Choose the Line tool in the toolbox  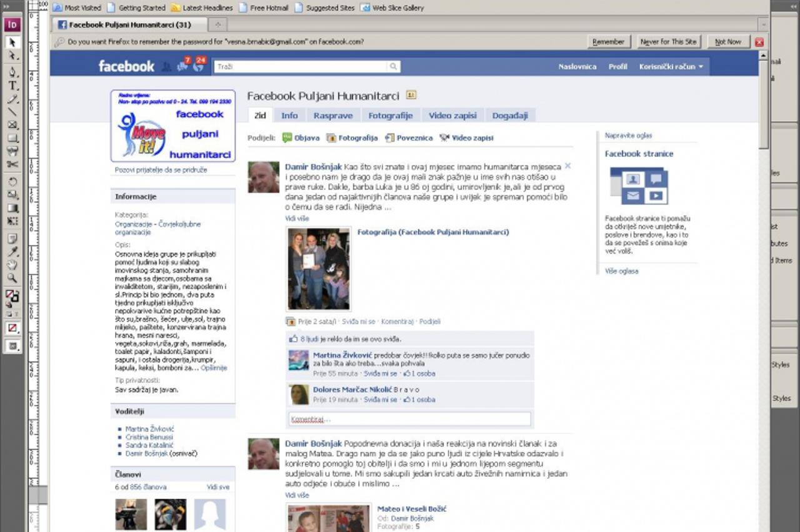(12, 112)
